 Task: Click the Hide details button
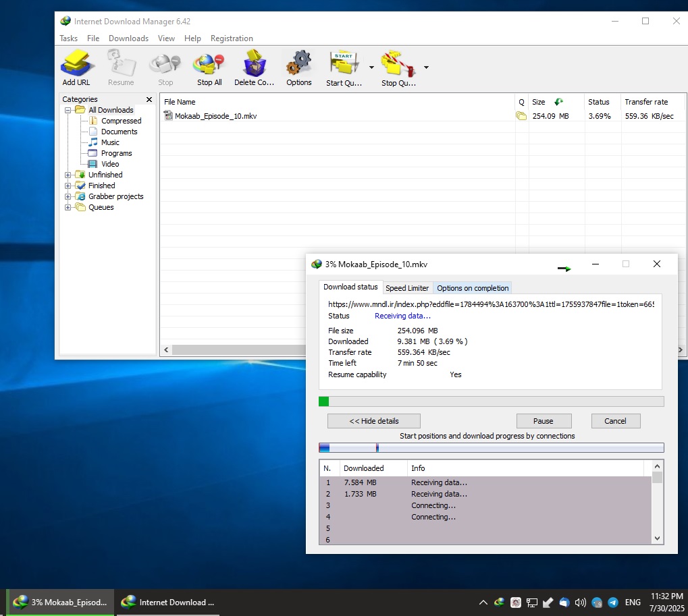click(x=373, y=421)
